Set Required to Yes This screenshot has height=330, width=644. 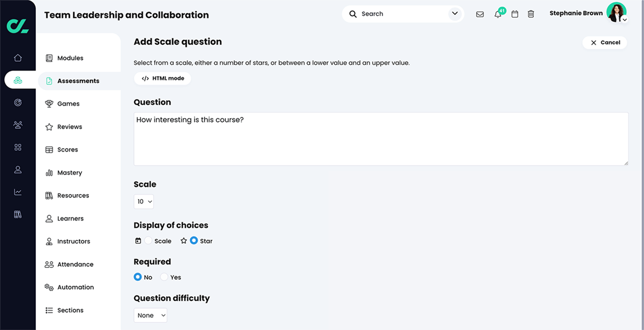point(164,277)
